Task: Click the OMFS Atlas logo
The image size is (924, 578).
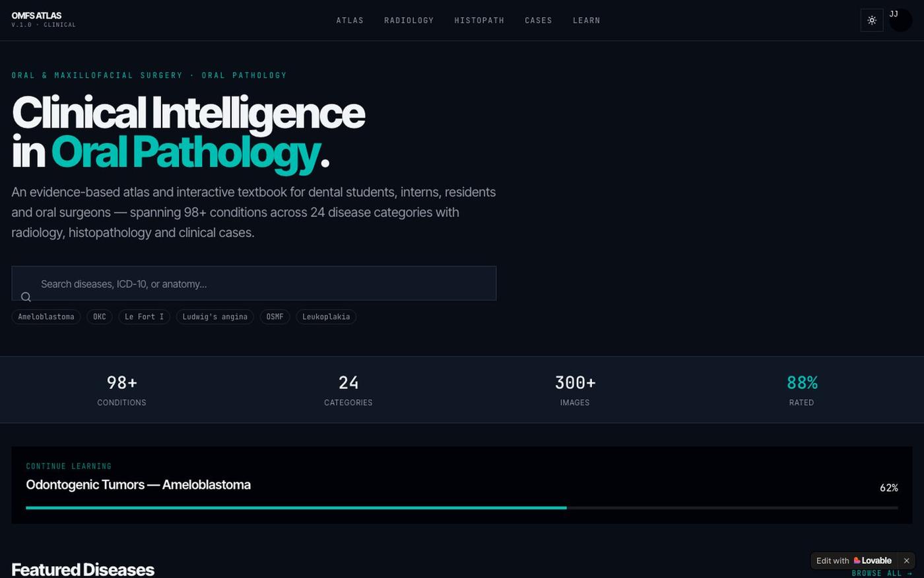Action: coord(44,19)
